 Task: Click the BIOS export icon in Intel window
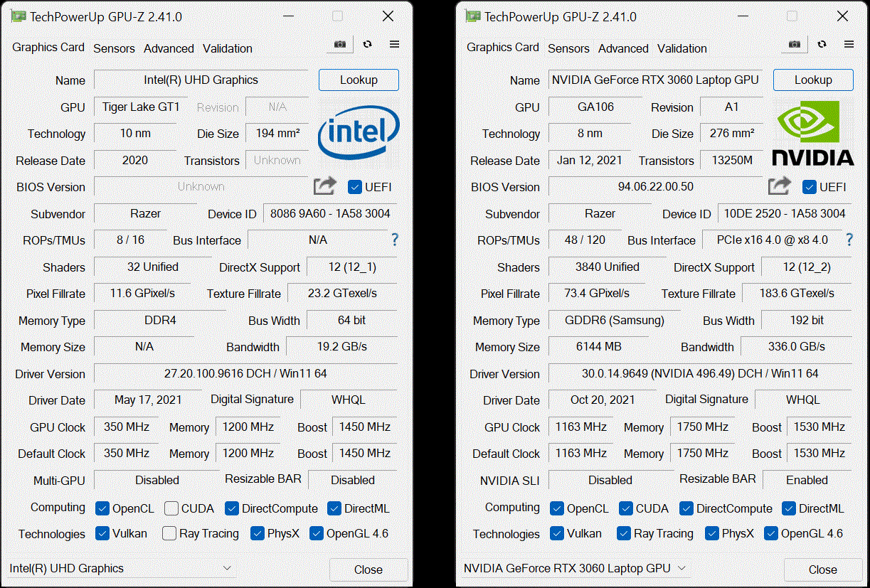[x=325, y=186]
